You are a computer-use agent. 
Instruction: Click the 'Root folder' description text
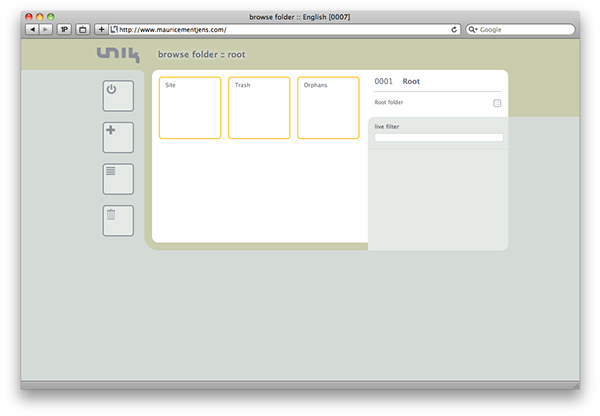coord(388,102)
